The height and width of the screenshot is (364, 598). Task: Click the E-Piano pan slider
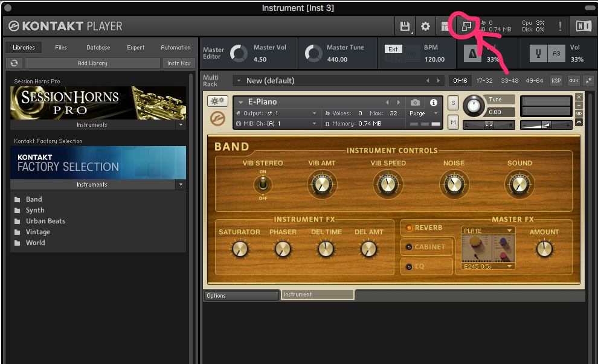pos(489,124)
